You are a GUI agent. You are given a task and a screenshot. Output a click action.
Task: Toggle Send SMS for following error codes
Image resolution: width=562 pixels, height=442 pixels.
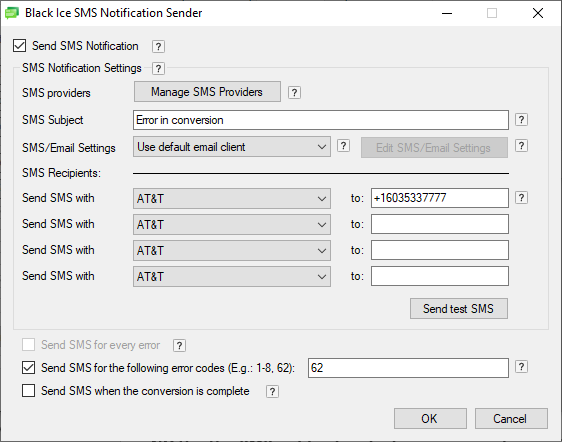tap(28, 368)
